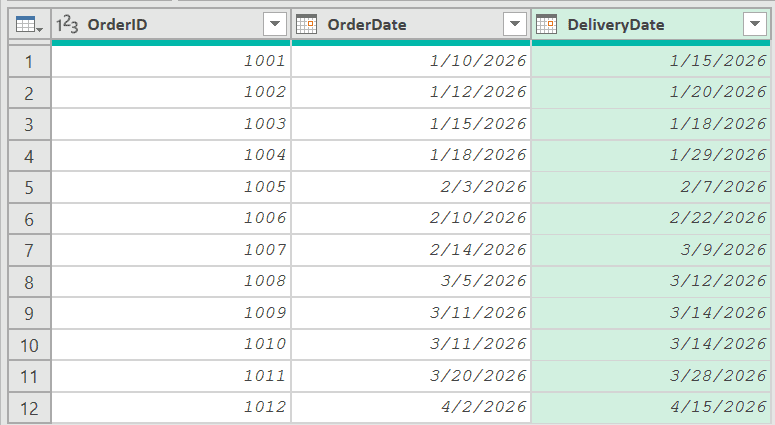Click OrderID cell 1009
The width and height of the screenshot is (775, 425).
[171, 313]
